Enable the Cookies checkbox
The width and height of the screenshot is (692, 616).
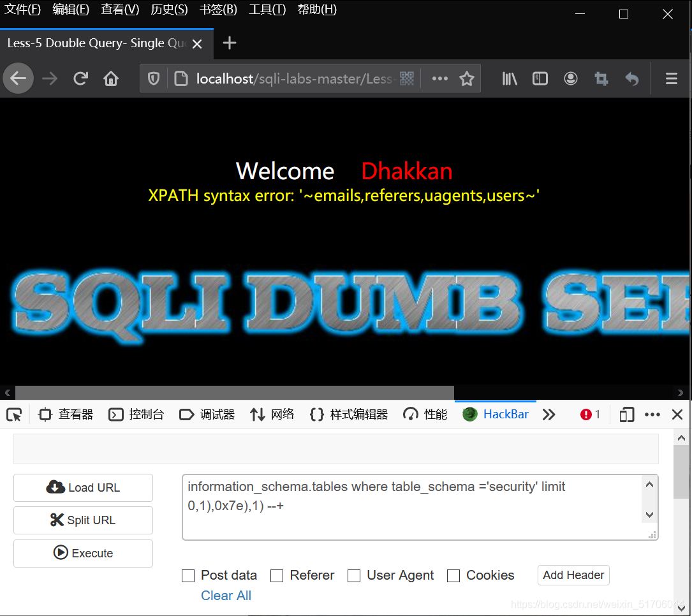[x=453, y=576]
